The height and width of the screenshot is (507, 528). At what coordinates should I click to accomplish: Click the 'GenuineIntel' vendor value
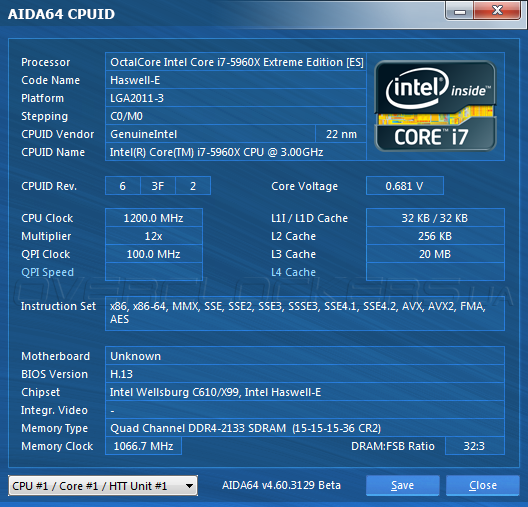tap(210, 134)
